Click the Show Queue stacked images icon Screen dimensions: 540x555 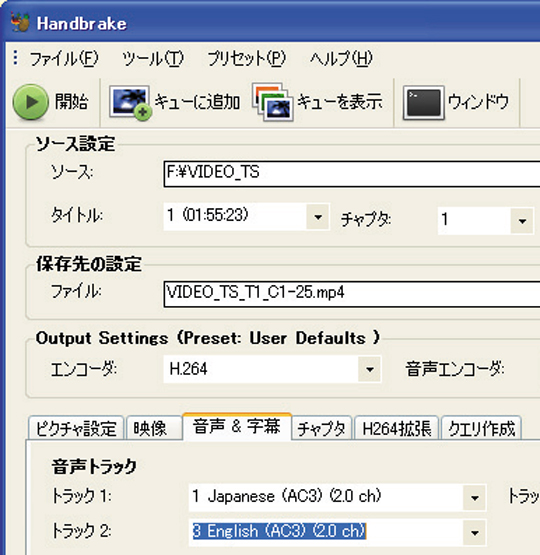[272, 102]
